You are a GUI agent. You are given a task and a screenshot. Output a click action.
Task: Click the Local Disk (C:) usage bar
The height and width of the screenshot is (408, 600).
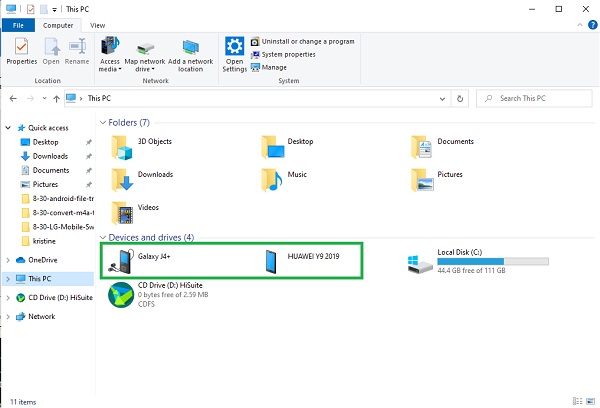[x=493, y=261]
